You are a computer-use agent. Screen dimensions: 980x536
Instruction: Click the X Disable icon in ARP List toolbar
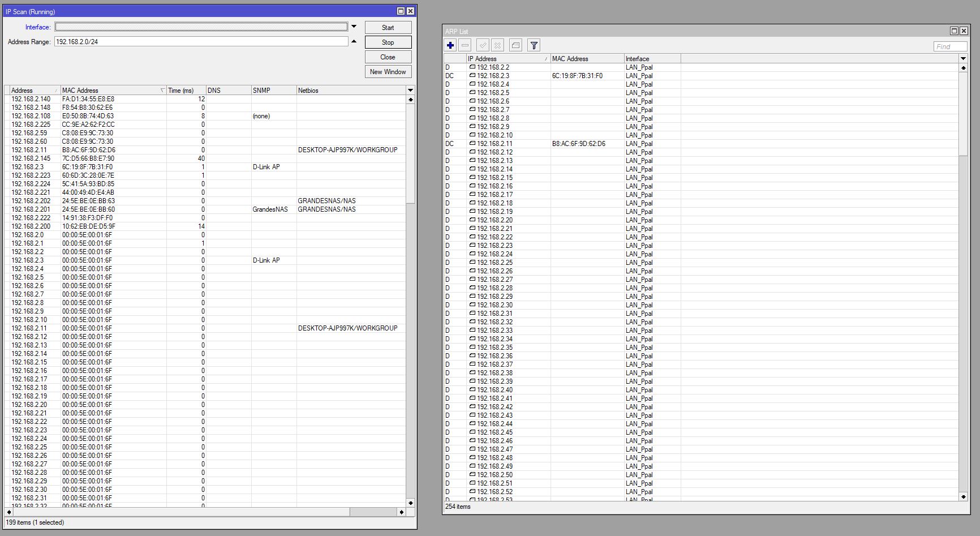(x=497, y=45)
